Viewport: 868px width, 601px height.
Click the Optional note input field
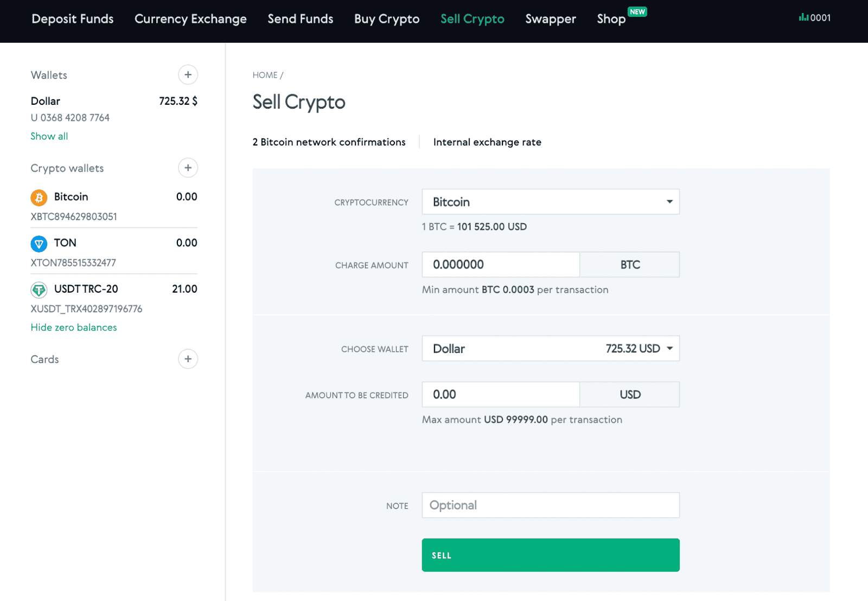[x=550, y=505]
